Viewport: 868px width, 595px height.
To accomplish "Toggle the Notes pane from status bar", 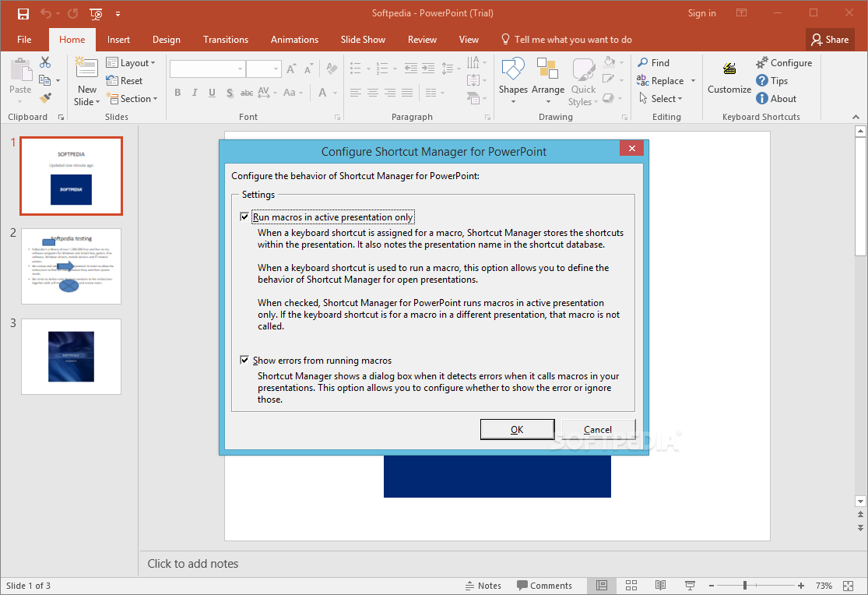I will [483, 586].
